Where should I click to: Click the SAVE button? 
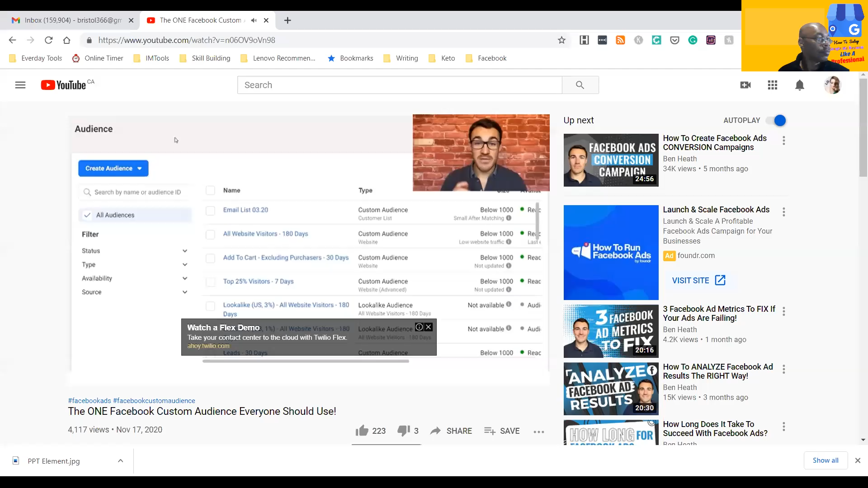502,431
